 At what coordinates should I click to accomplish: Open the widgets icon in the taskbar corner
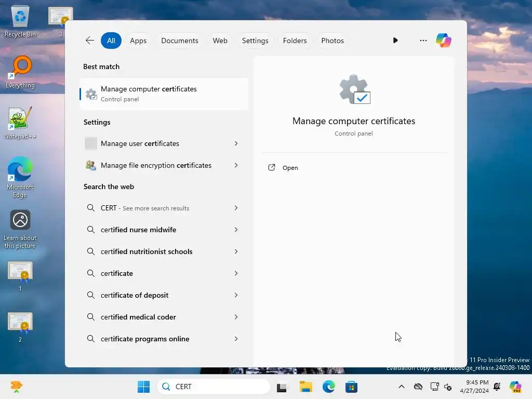point(16,387)
